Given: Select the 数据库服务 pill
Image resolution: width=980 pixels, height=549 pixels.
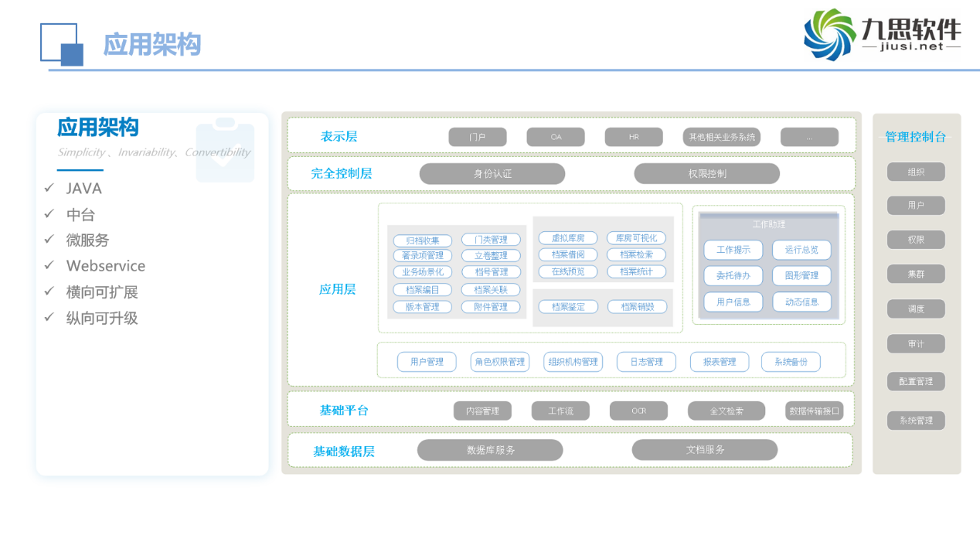Looking at the screenshot, I should [x=490, y=450].
